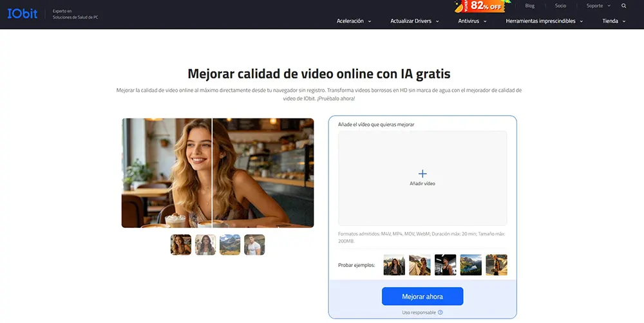Select the dark-haired woman preview thumbnail
Image resolution: width=644 pixels, height=323 pixels.
coord(205,245)
